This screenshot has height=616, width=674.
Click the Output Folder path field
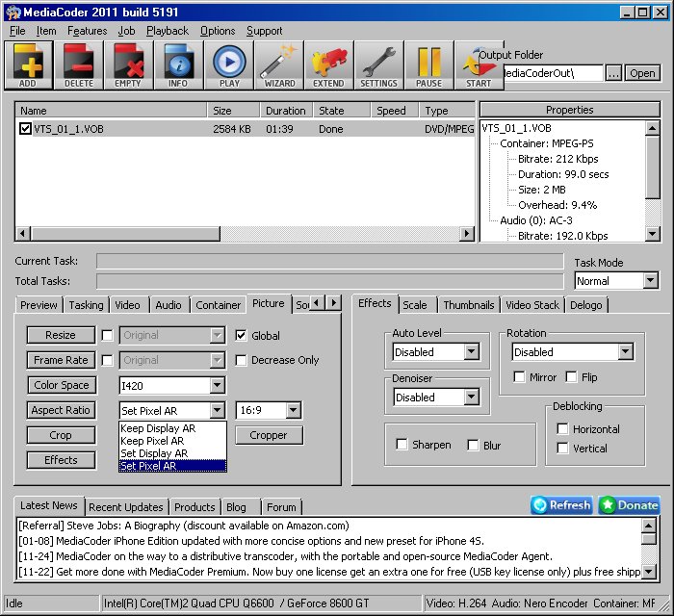552,73
